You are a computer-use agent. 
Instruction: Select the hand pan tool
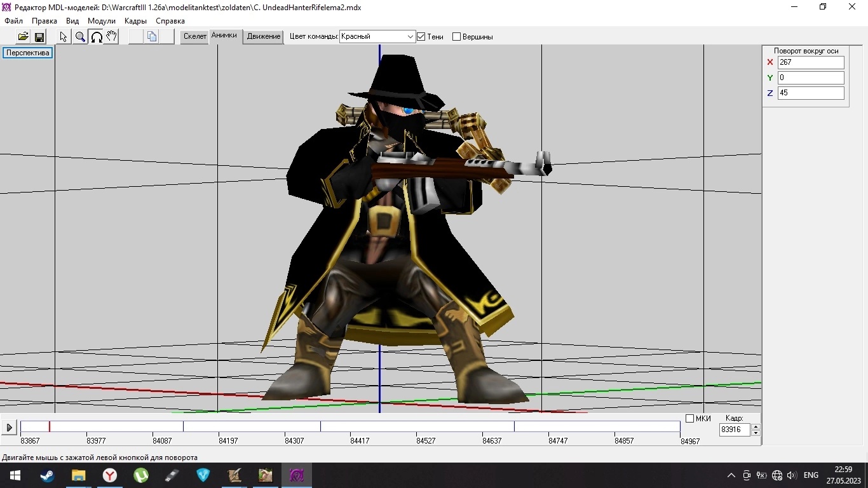coord(111,37)
